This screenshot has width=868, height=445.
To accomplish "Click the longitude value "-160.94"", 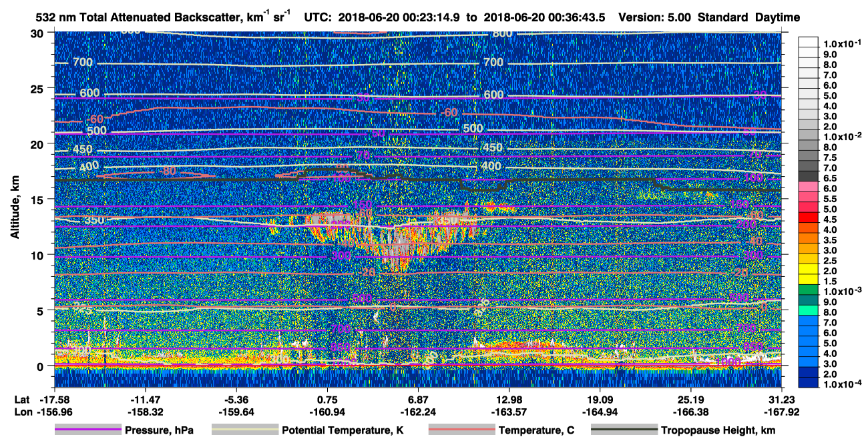I will [x=327, y=411].
